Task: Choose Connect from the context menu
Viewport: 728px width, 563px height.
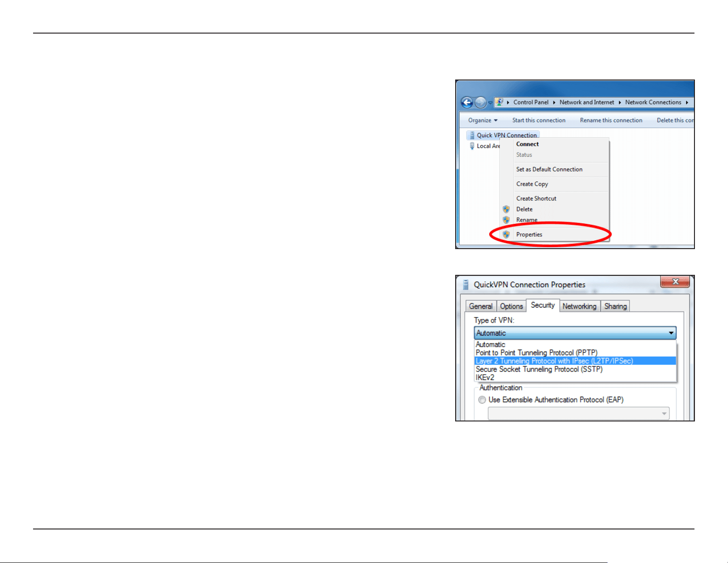Action: click(x=527, y=144)
